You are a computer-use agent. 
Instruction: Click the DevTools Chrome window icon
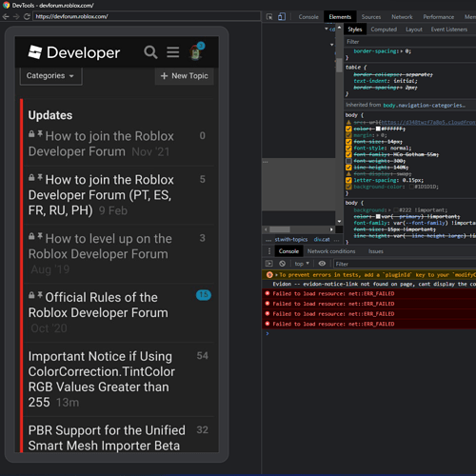coord(6,5)
